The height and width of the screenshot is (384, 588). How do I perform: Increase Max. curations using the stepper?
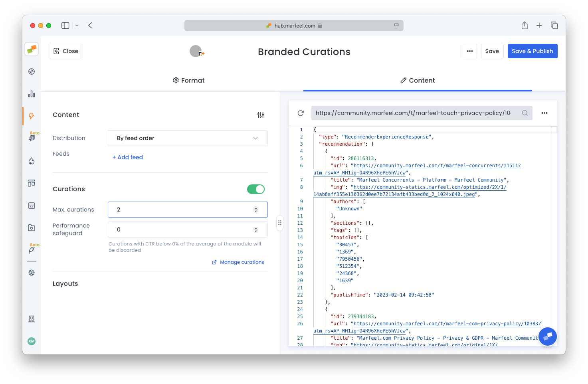point(255,207)
